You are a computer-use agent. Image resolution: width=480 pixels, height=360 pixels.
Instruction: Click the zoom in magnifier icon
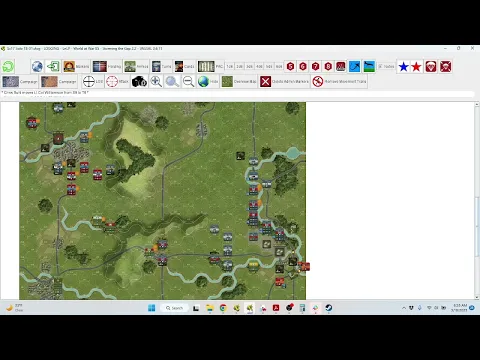[156, 82]
